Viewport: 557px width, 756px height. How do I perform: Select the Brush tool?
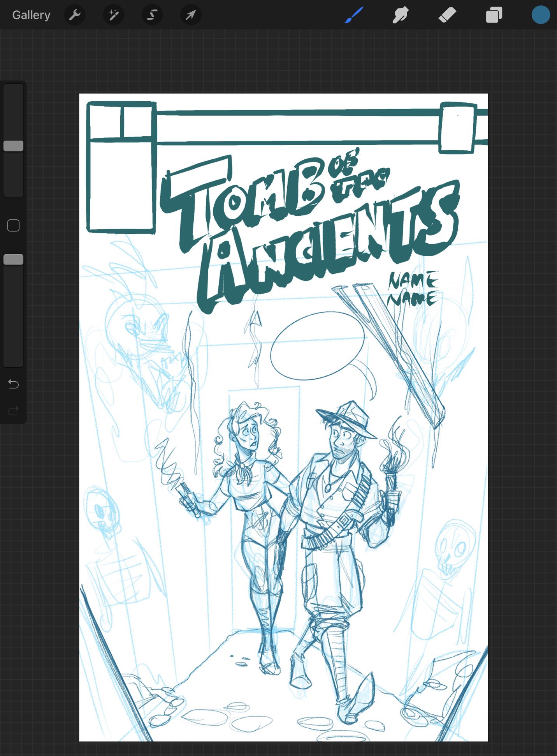[x=354, y=15]
